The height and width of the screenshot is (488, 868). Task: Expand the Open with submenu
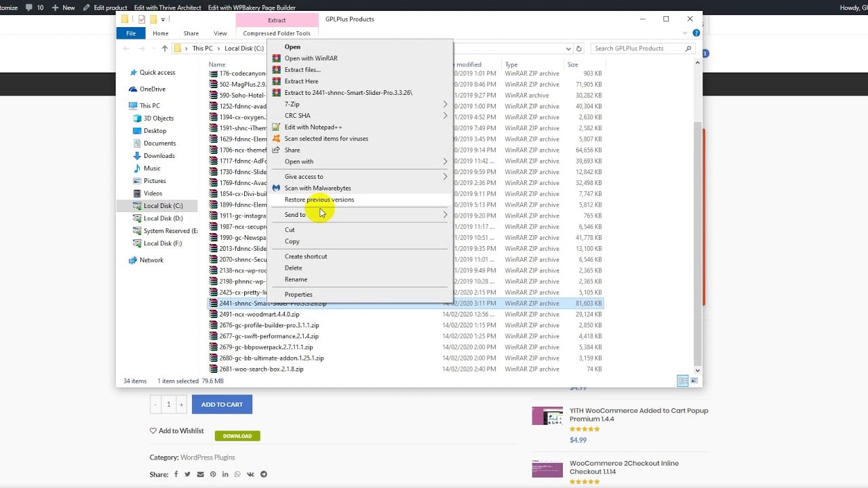point(360,161)
